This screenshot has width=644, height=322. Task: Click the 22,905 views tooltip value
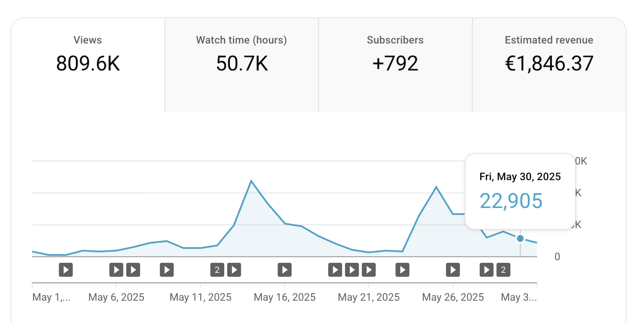click(511, 201)
